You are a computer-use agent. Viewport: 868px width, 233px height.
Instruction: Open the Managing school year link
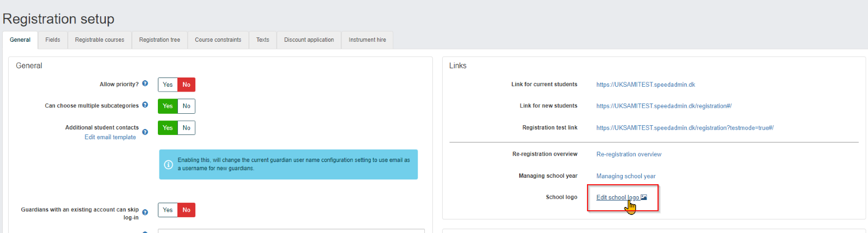[626, 176]
